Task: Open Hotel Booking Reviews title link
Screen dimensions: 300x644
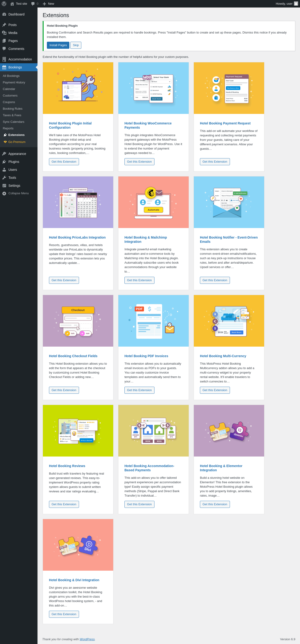Action: coord(67,466)
